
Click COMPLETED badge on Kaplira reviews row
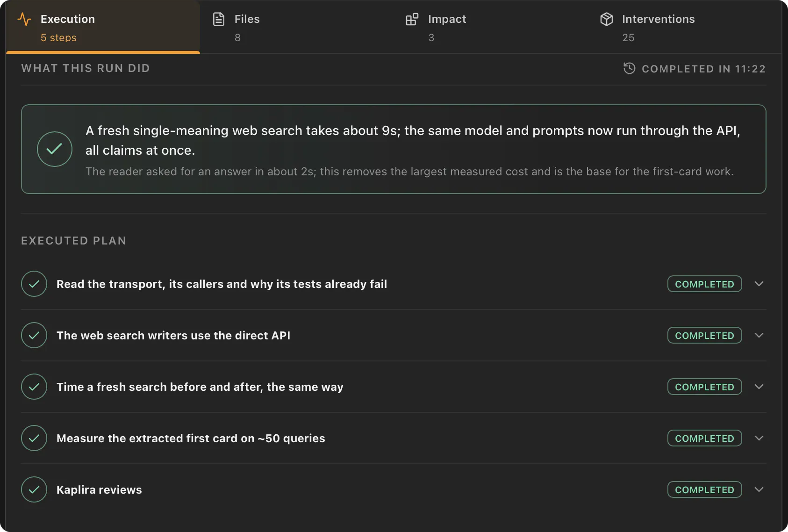tap(704, 489)
